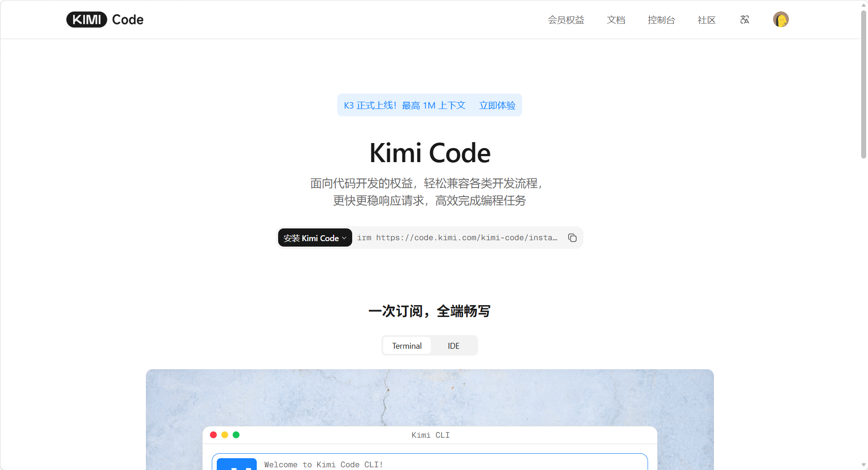The width and height of the screenshot is (868, 470).
Task: Copy the install command with copy icon
Action: [x=572, y=238]
